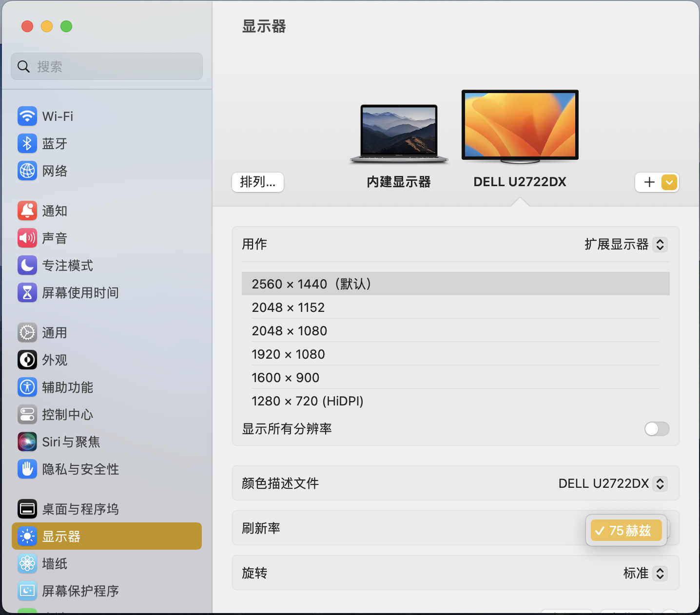Click the 屏幕保护程序 sidebar label

point(80,591)
